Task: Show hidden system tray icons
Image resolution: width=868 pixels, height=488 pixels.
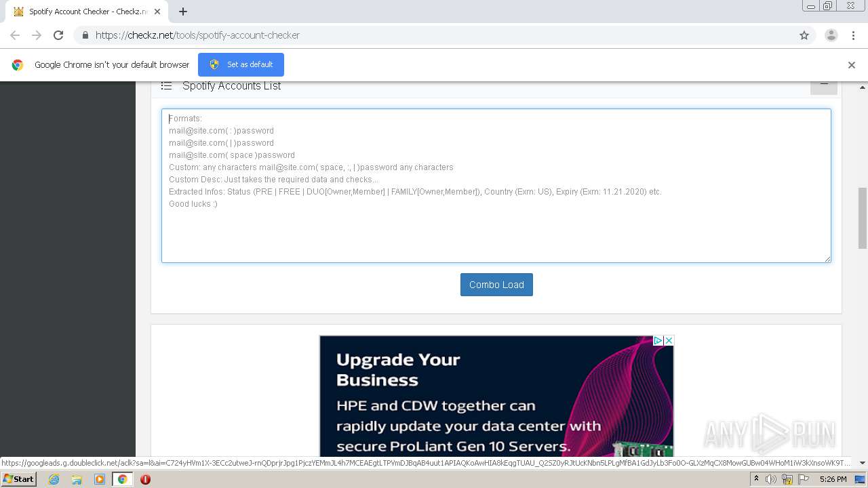Action: [x=756, y=479]
